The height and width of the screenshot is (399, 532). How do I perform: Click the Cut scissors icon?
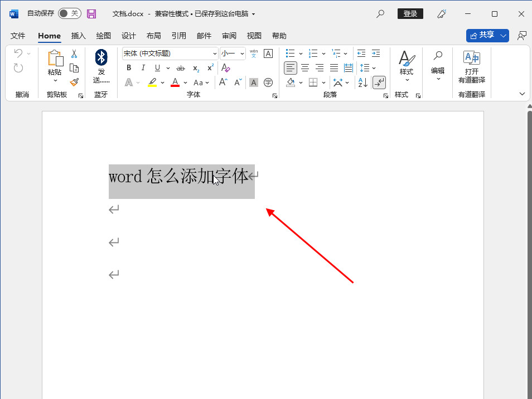[x=74, y=54]
